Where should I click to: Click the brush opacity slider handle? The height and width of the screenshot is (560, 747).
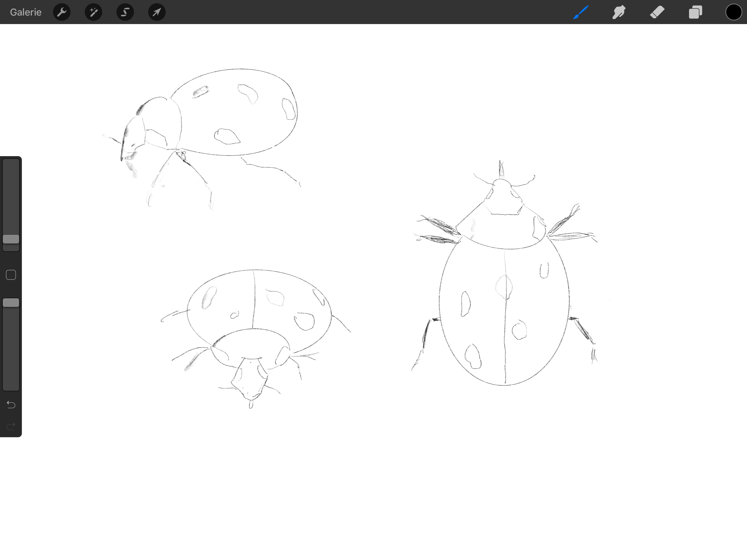point(11,303)
